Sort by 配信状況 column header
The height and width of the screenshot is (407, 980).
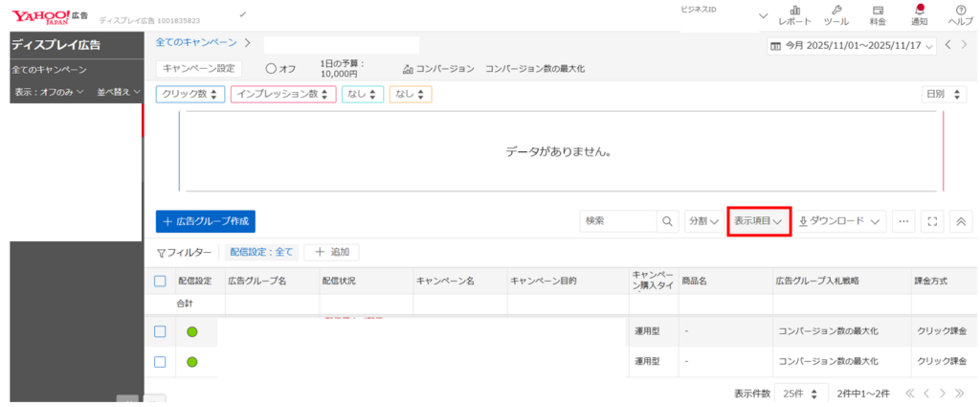pos(339,282)
